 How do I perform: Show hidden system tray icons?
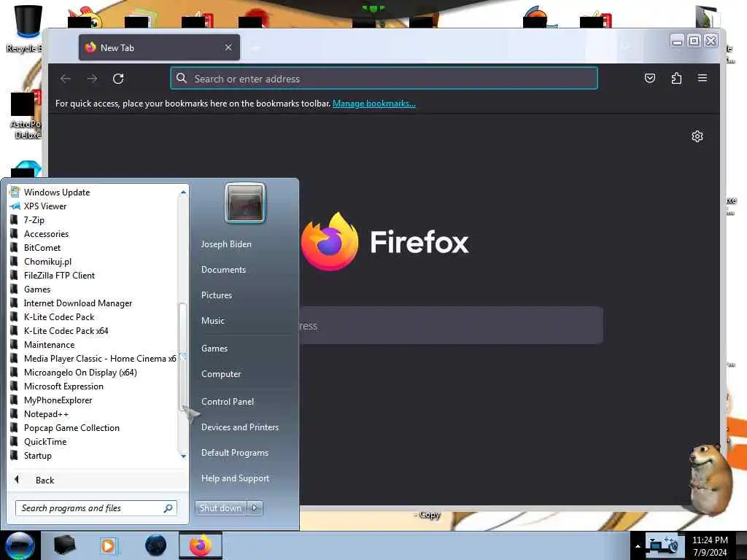(638, 546)
